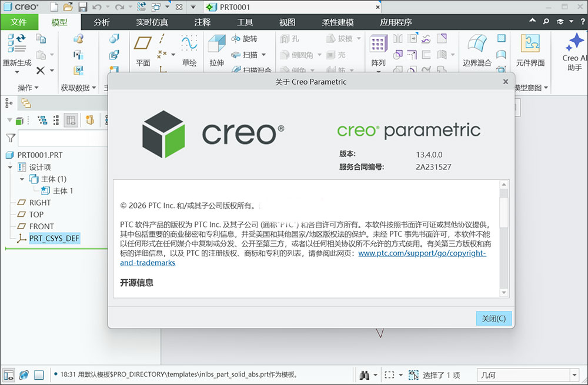588x385 pixels.
Task: Open the 文件 menu
Action: 19,22
